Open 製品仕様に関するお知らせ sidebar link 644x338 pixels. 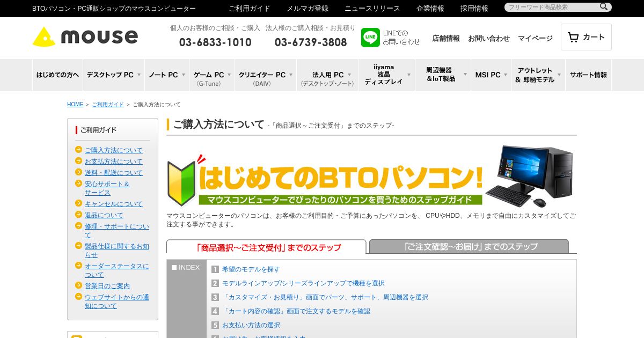pos(117,251)
